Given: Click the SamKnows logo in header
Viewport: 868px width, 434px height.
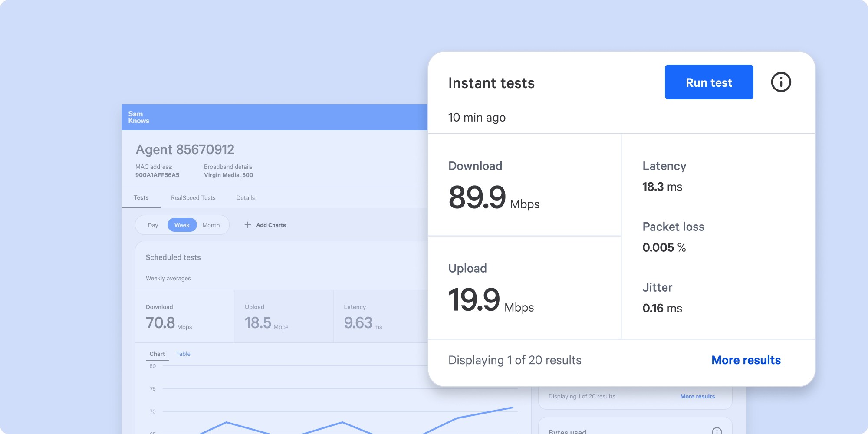Looking at the screenshot, I should 138,117.
